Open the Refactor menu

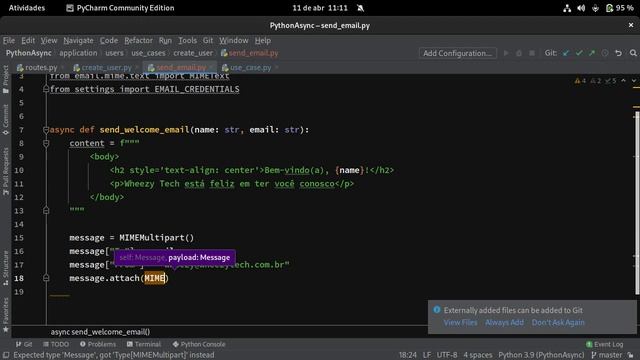pos(138,40)
